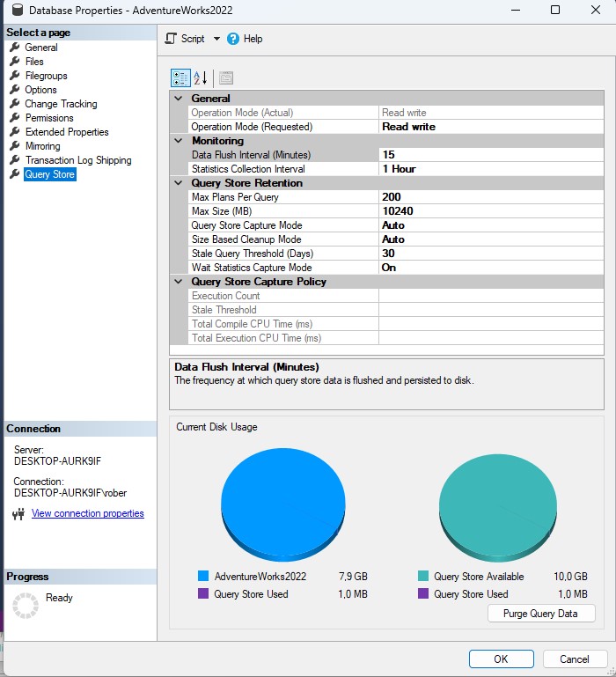Click the Categorized view icon in property grid
The width and height of the screenshot is (616, 677).
click(180, 77)
